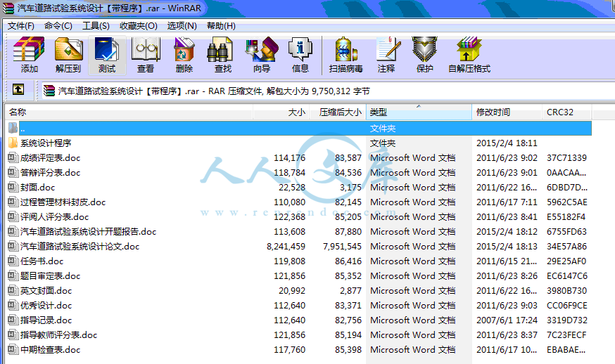Go up one level with arrow button
The width and height of the screenshot is (615, 364).
pos(18,90)
